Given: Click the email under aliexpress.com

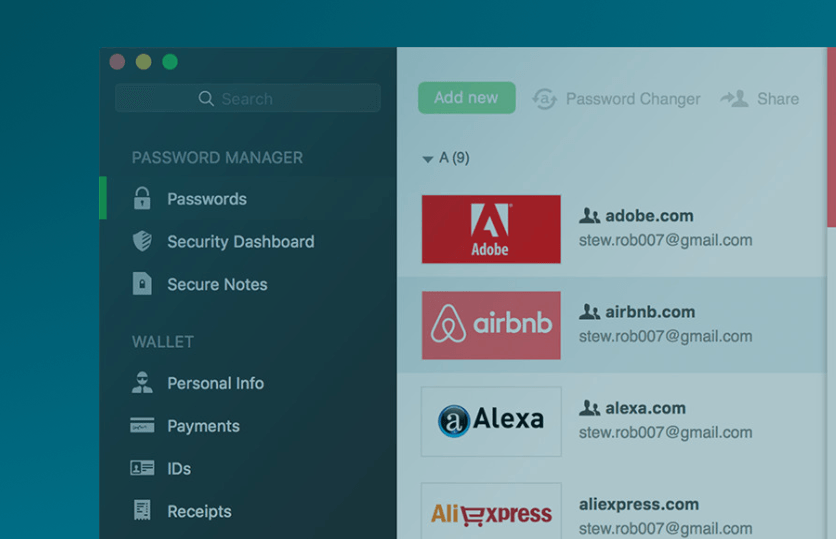Looking at the screenshot, I should tap(665, 528).
